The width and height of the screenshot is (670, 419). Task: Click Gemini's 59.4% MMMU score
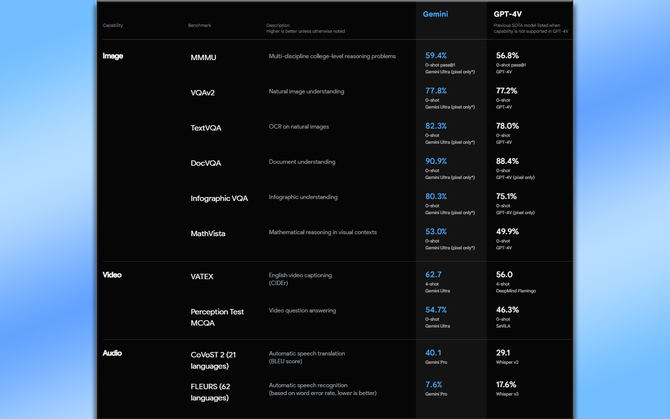pyautogui.click(x=436, y=56)
